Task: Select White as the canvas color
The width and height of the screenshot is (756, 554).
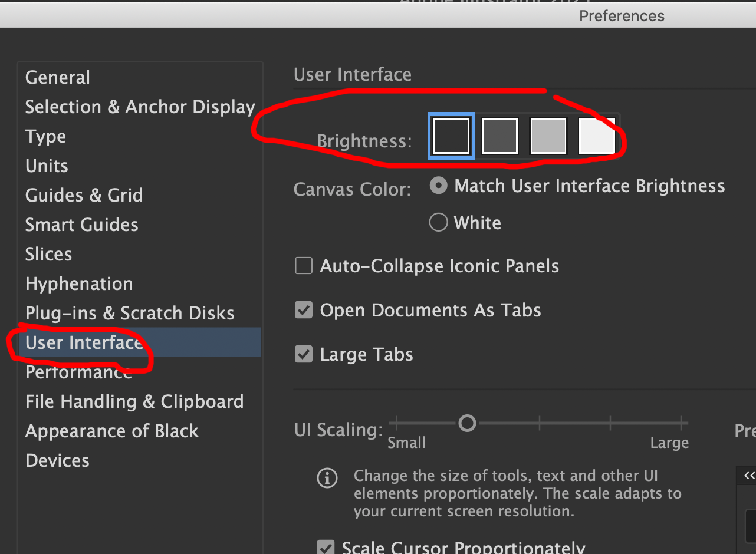Action: tap(438, 222)
